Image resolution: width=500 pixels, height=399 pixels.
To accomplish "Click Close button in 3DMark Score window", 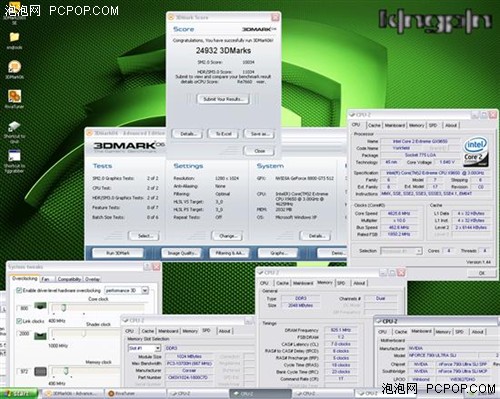I will [260, 151].
